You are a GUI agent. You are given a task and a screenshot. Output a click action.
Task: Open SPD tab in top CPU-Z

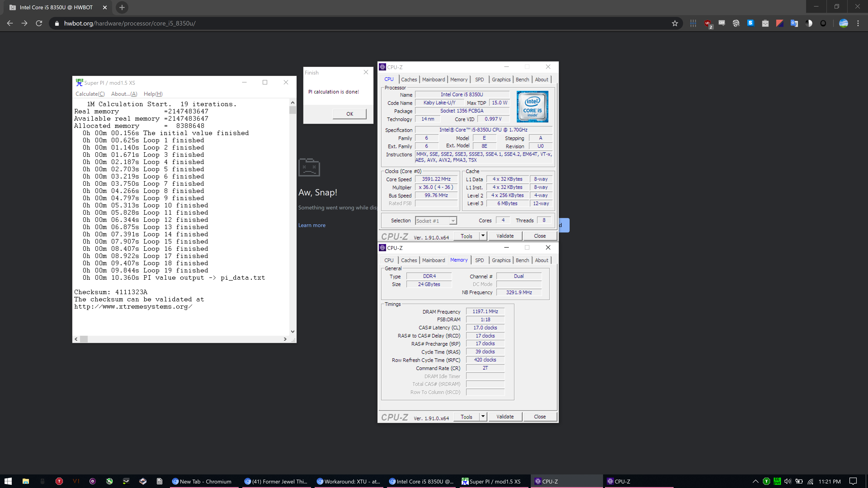pos(479,80)
